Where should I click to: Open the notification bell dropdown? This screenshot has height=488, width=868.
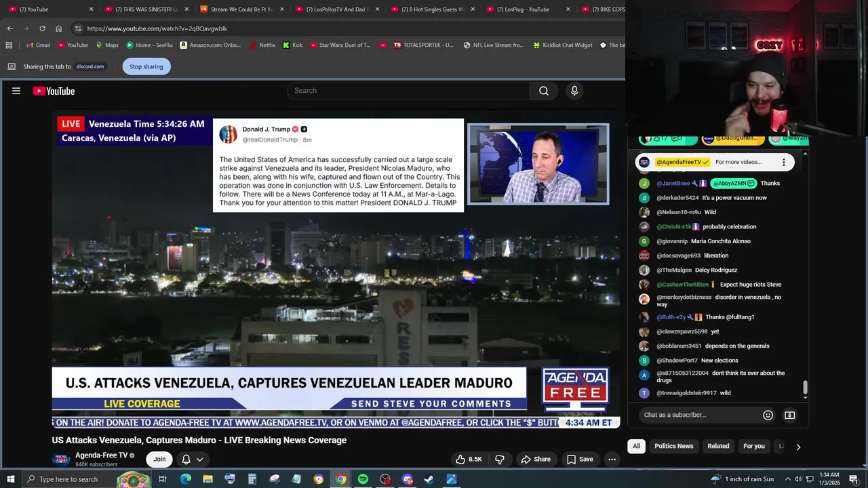(193, 459)
